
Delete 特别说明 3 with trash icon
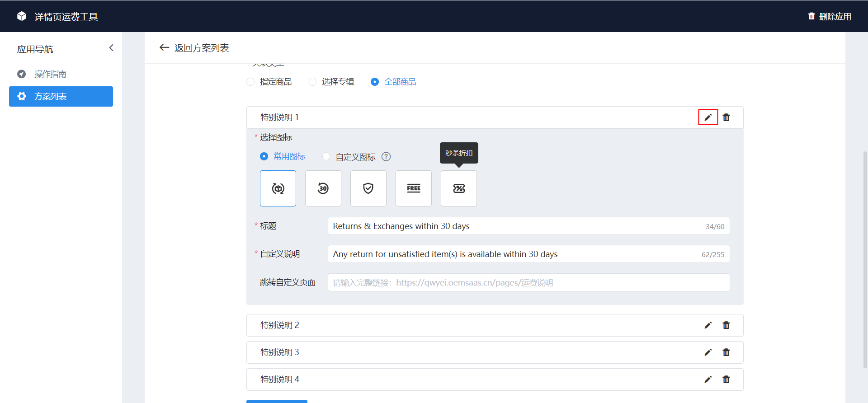(x=726, y=352)
